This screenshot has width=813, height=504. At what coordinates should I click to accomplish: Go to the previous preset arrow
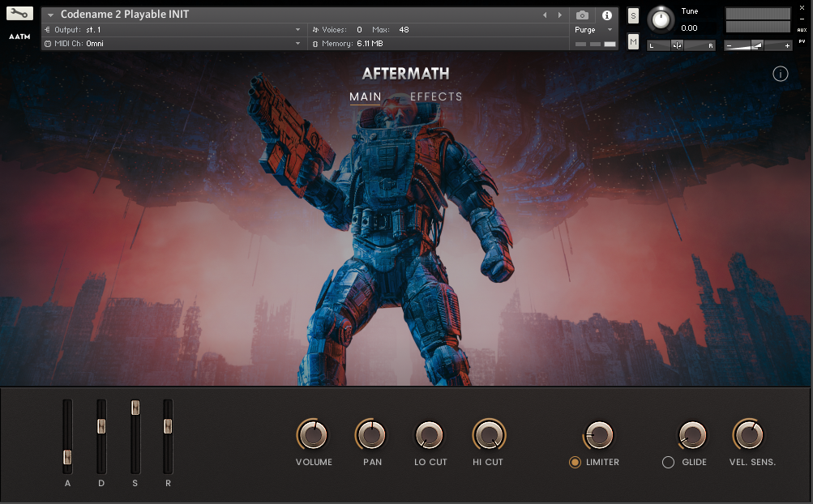[x=545, y=15]
